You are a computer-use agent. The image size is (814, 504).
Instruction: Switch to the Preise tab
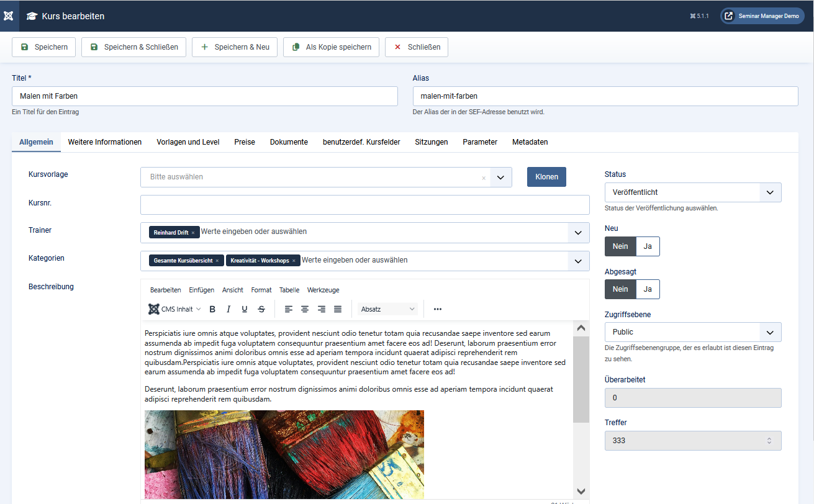coord(245,142)
